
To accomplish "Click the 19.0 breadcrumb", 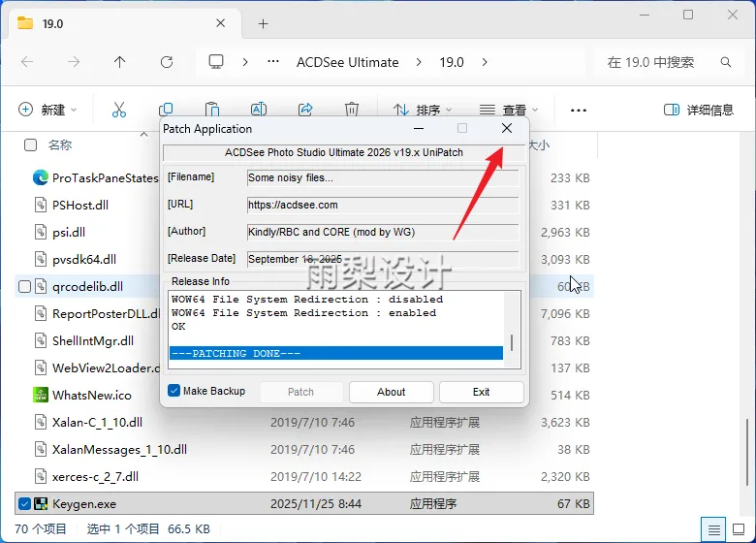I will click(452, 62).
